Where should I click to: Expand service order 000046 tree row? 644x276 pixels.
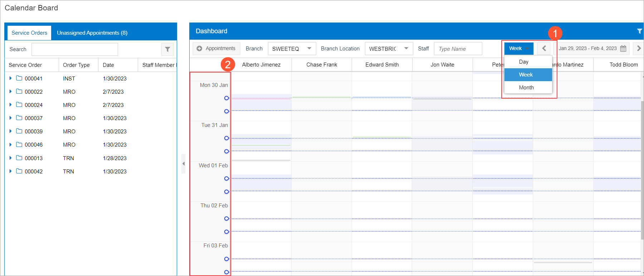(10, 144)
